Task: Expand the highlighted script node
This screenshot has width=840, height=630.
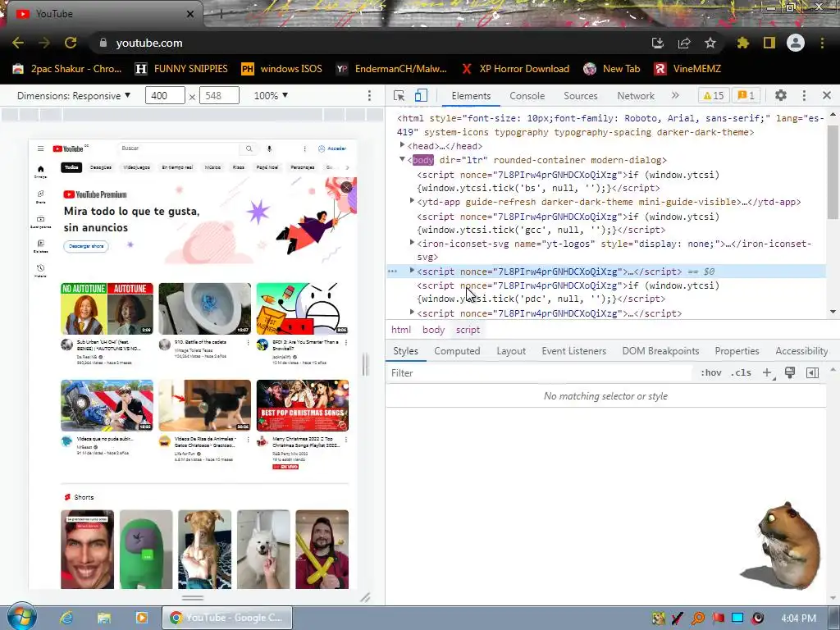Action: [412, 271]
